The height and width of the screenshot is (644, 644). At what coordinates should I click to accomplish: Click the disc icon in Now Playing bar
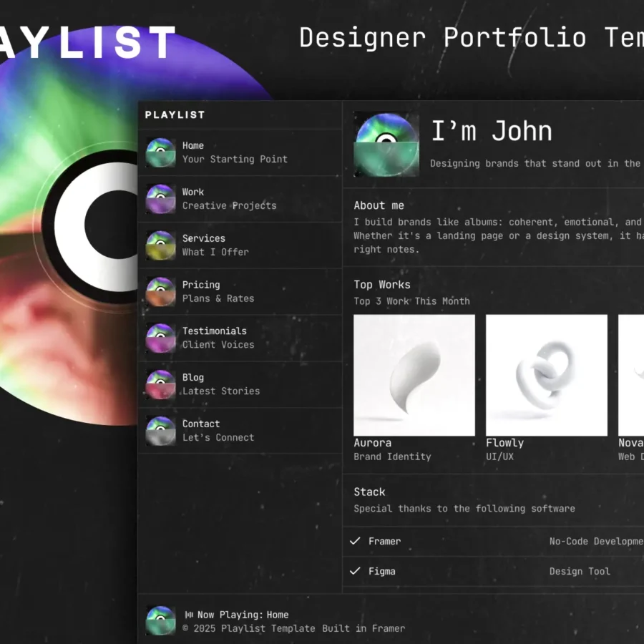(x=160, y=620)
